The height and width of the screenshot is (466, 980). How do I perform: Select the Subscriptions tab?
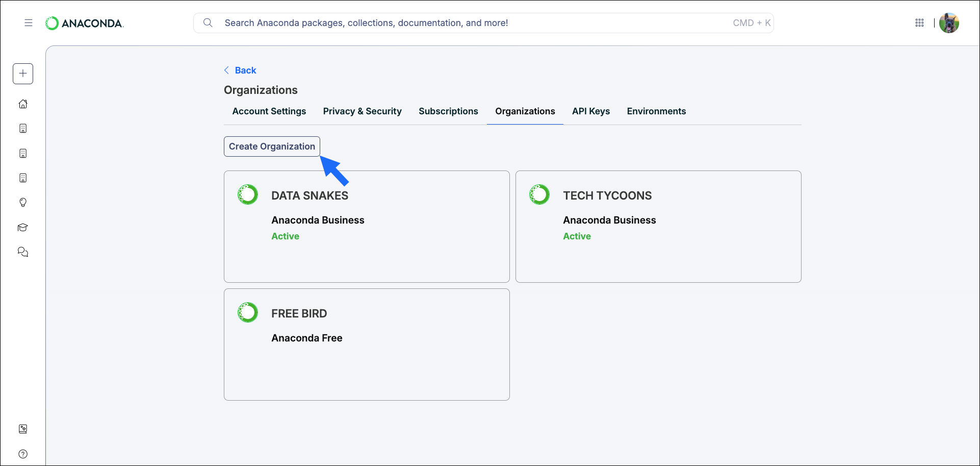448,111
